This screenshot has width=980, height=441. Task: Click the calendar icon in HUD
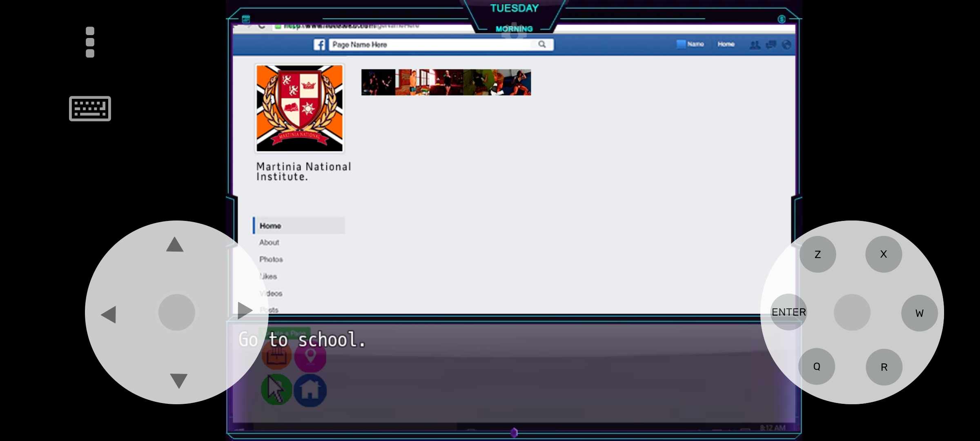coord(246,19)
